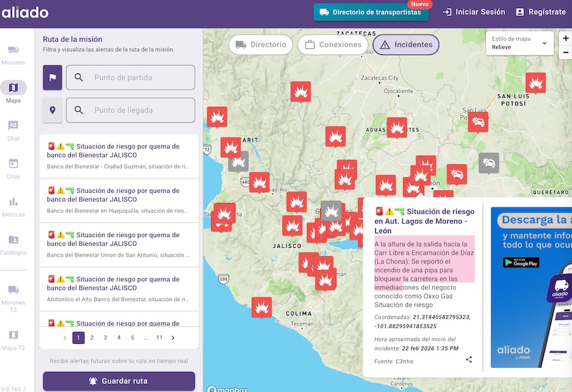The height and width of the screenshot is (392, 572).
Task: Click the flag icon beside Punto de partida
Action: coord(53,77)
